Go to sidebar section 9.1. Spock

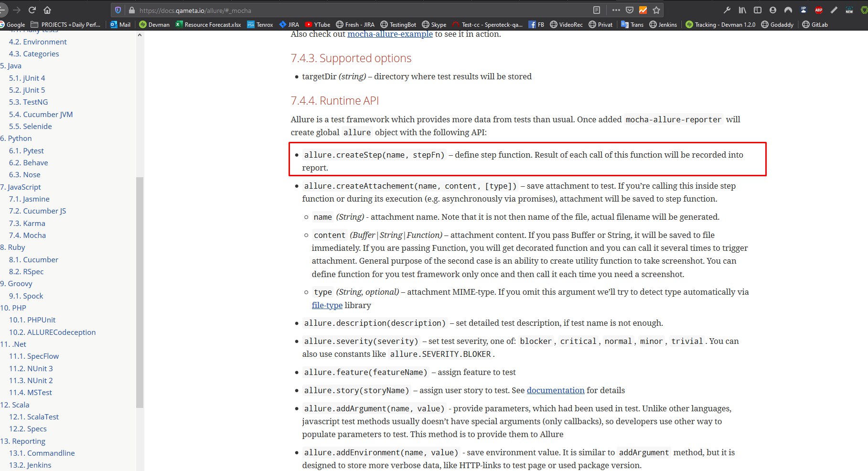coord(26,296)
